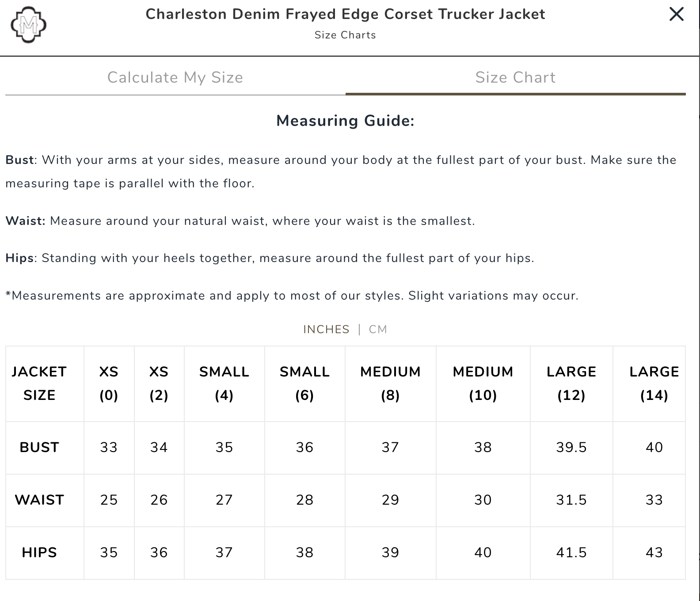Click the Measuring Guide heading
Image resolution: width=700 pixels, height=601 pixels.
[x=345, y=121]
